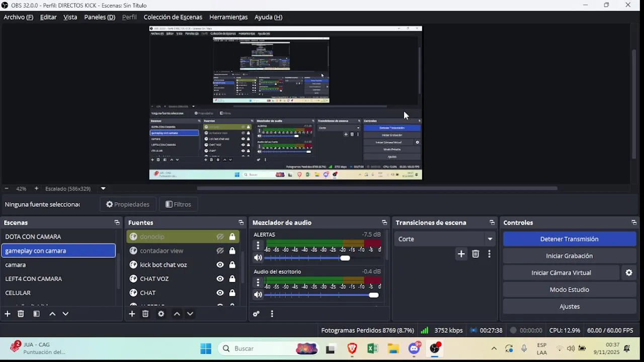
Task: Add a new scene with plus icon
Action: 8,314
